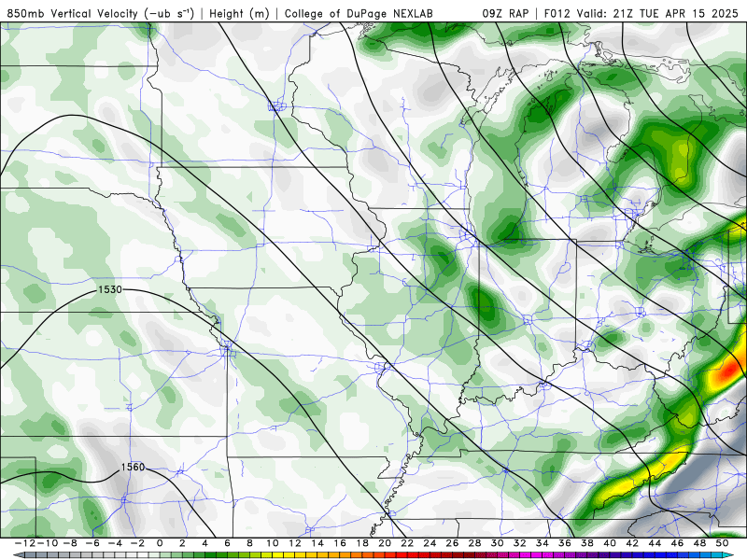Click the 2 value on the color scale
Screen dimensions: 747x560
[182, 543]
